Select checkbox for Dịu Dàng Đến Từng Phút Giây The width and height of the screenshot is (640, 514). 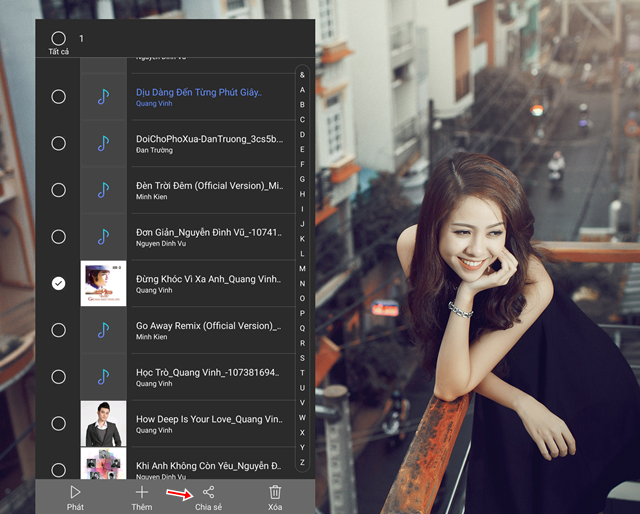(58, 97)
